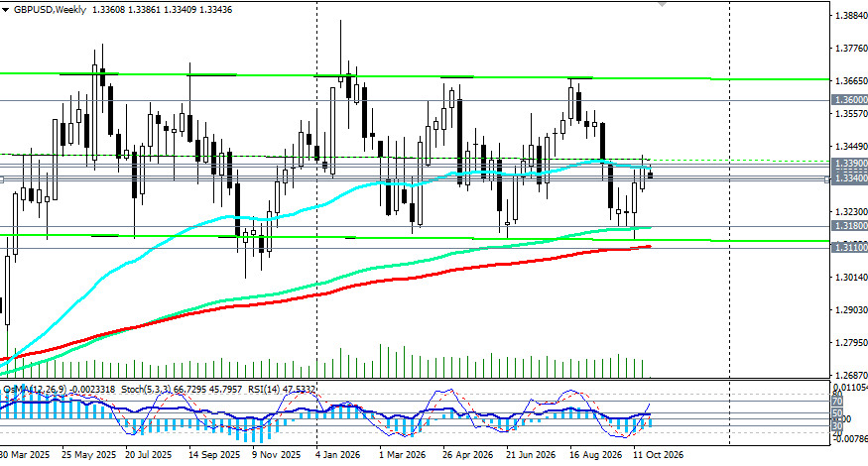Screen dimensions: 868x466
Task: Click the 16 Aug 2026 date label
Action: coord(594,455)
